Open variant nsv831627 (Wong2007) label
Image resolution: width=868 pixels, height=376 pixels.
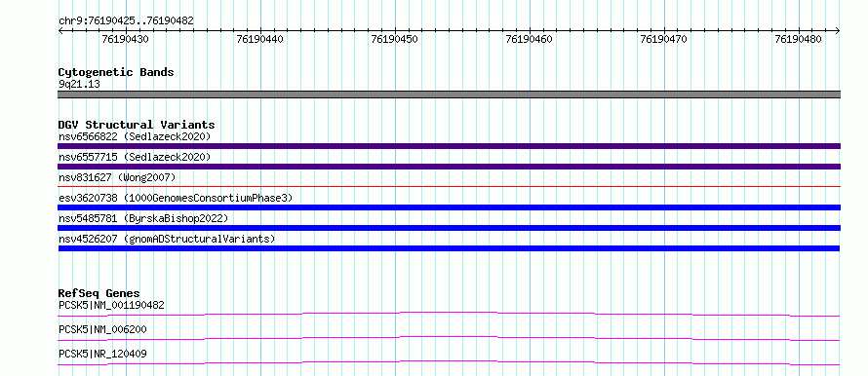[117, 177]
